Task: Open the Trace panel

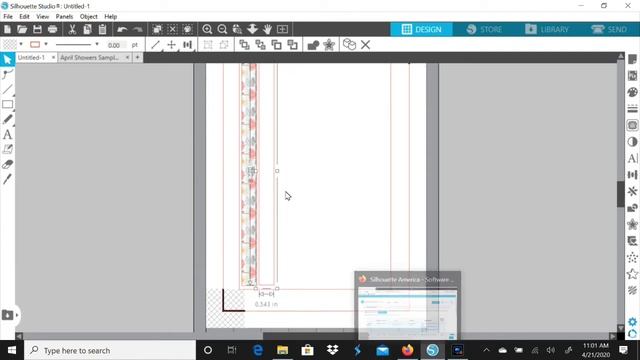Action: [632, 125]
